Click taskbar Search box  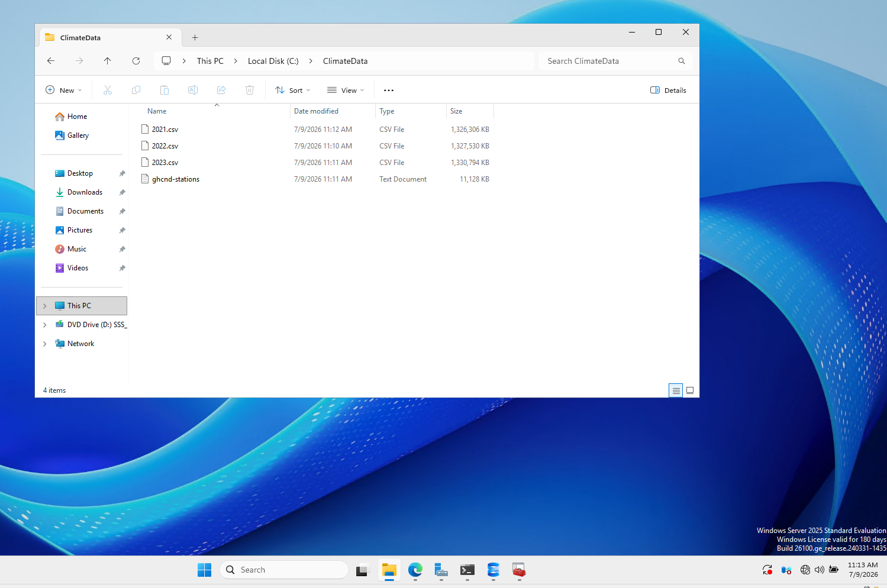[284, 570]
